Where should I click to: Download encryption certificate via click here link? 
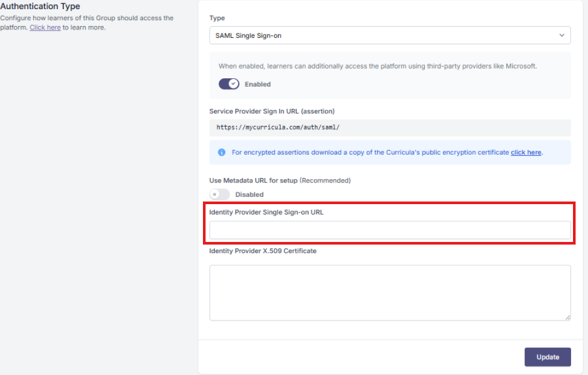tap(526, 152)
